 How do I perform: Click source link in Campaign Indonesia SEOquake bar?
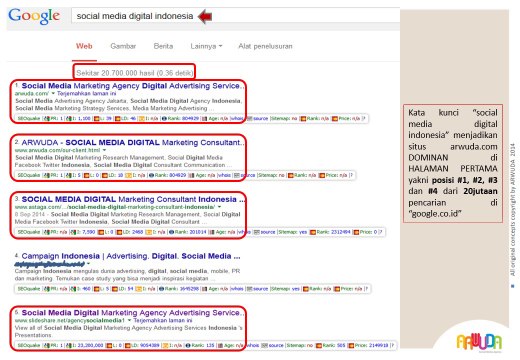click(x=260, y=289)
